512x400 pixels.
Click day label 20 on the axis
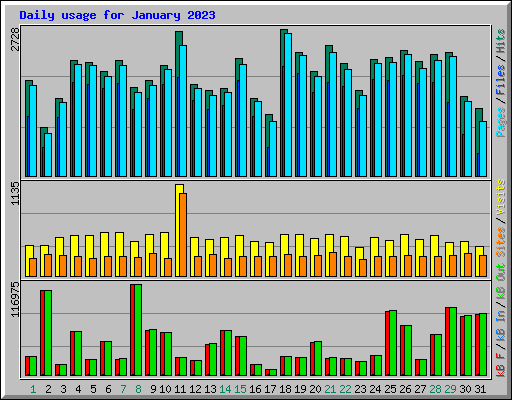pos(315,389)
